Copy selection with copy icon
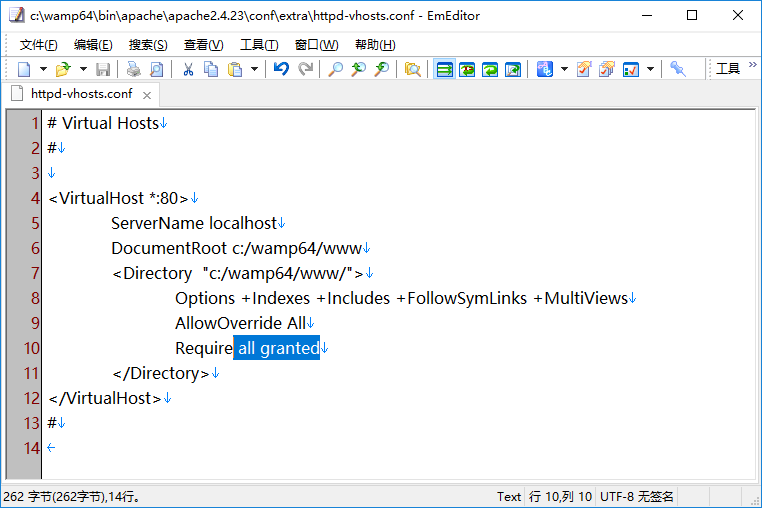The height and width of the screenshot is (508, 762). pyautogui.click(x=211, y=70)
